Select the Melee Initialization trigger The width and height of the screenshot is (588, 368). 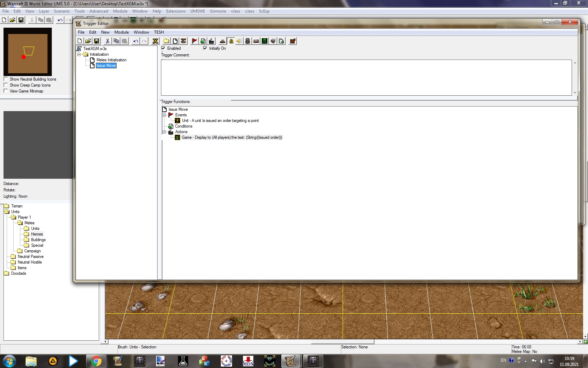111,60
